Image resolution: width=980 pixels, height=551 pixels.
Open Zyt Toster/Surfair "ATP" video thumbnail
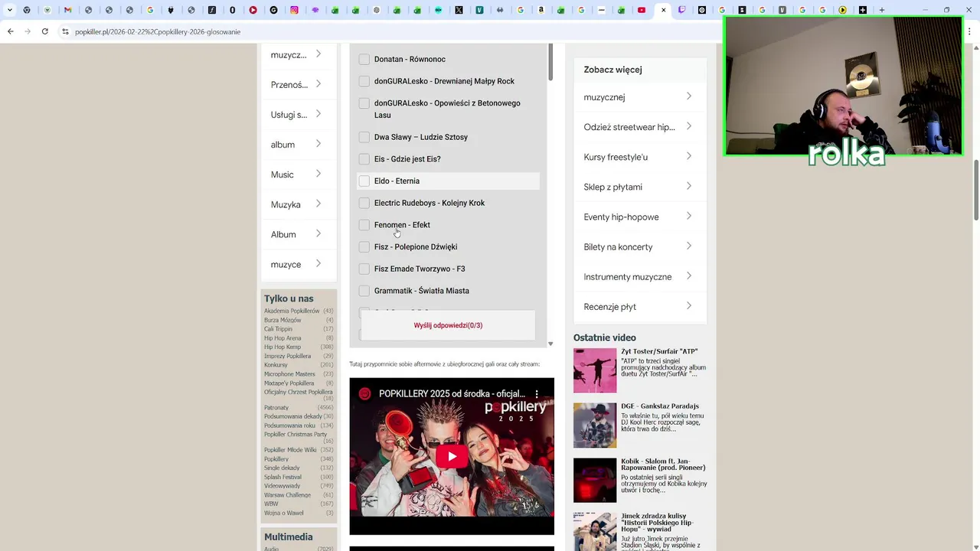595,370
